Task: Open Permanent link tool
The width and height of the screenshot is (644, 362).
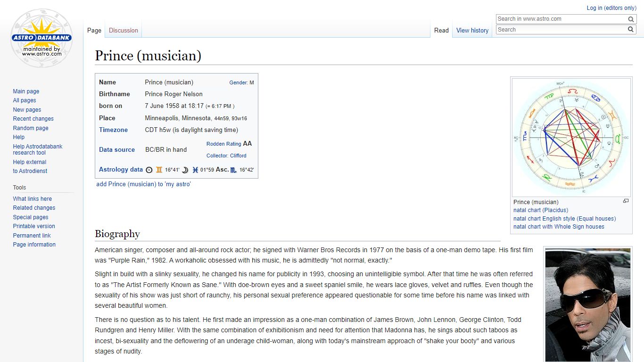Action: (x=32, y=236)
